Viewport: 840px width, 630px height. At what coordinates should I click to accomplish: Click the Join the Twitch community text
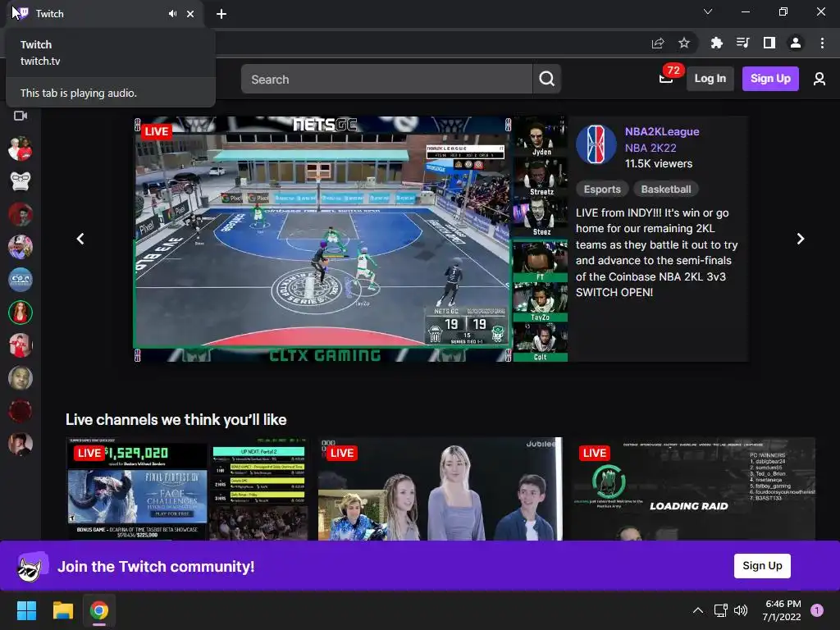(x=156, y=566)
